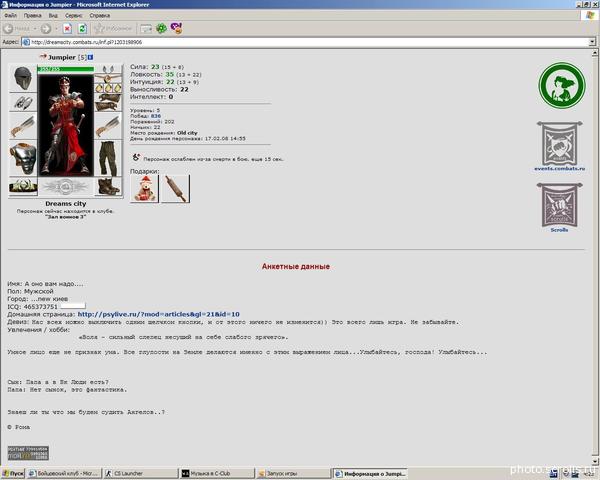600x480 pixels.
Task: Expand the Back button history arrow
Action: pos(35,29)
